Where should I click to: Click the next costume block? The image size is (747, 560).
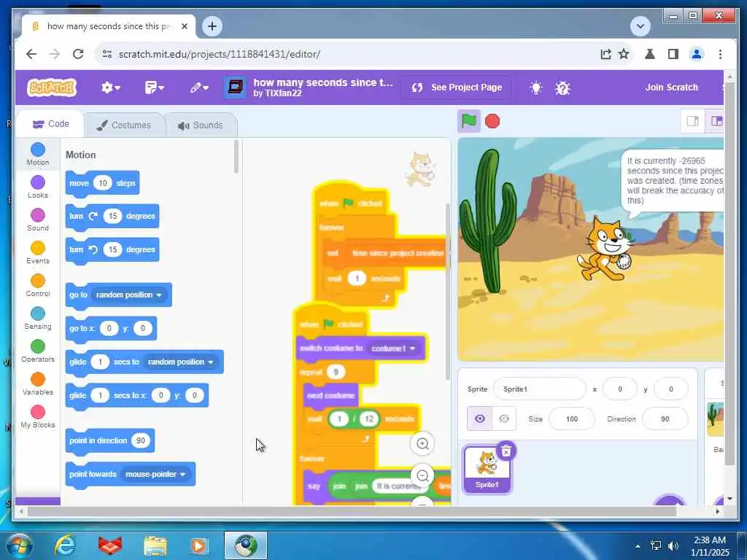tap(330, 395)
